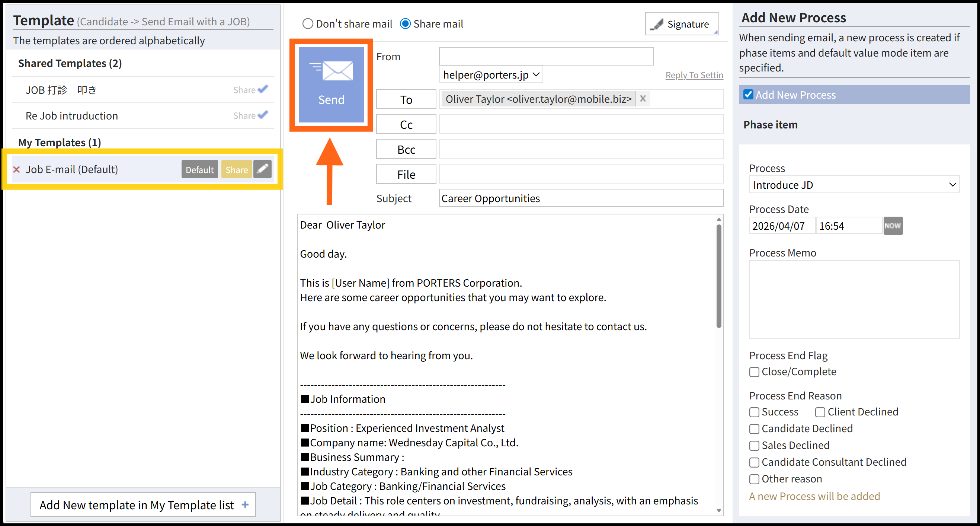Open the Reply To Setting link
Viewport: 980px width, 526px height.
click(x=694, y=75)
